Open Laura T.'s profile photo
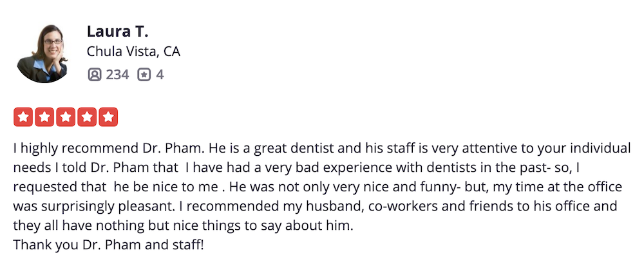 (43, 53)
